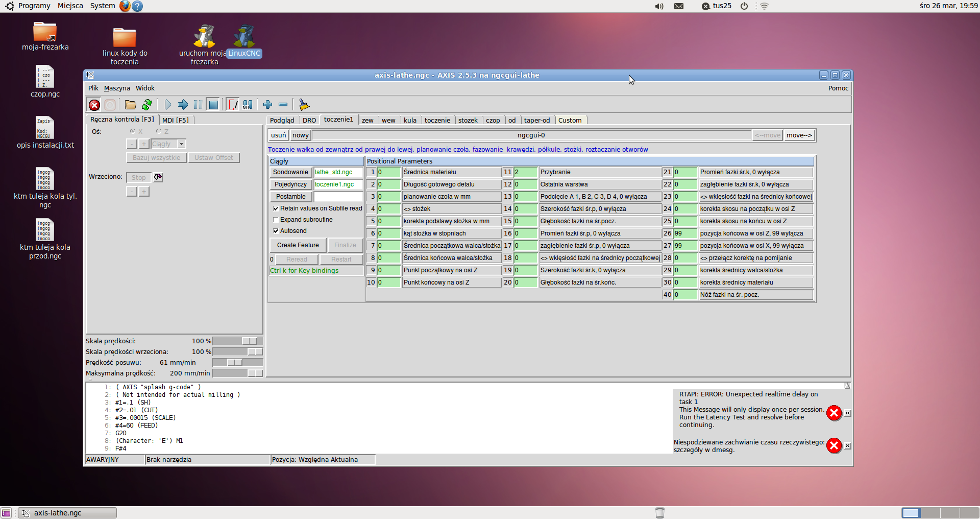Viewport: 980px width, 519px height.
Task: Open volume control in system tray
Action: pos(659,6)
